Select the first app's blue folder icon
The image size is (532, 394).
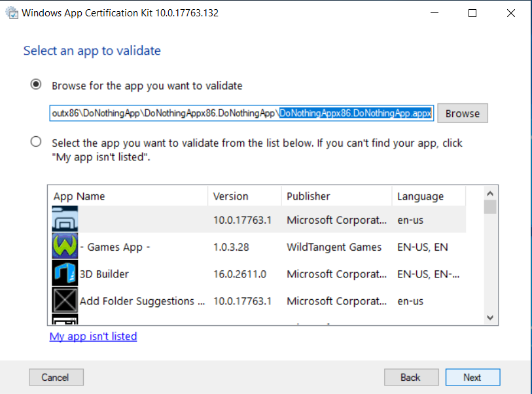click(x=65, y=219)
